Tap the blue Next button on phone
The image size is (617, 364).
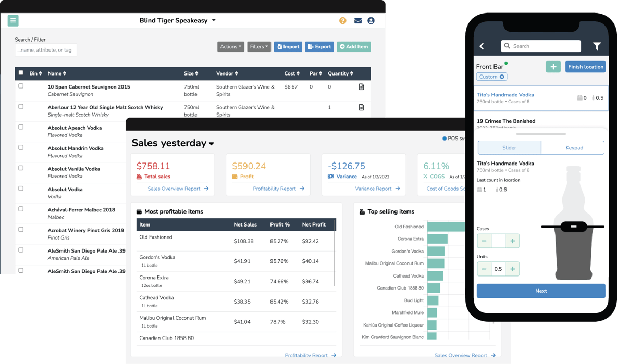click(541, 291)
